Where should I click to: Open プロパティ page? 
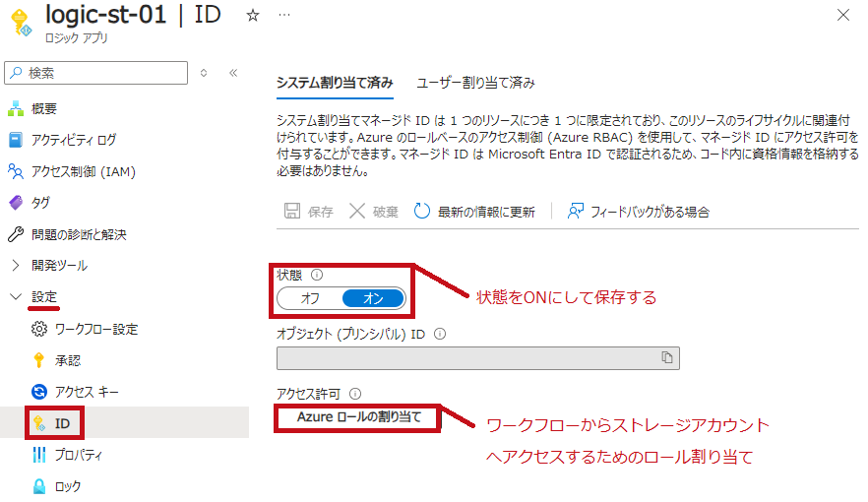coord(79,455)
